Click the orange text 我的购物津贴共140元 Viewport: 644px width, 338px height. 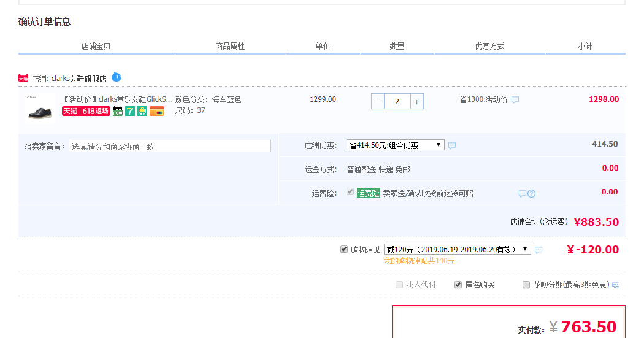[x=420, y=261]
